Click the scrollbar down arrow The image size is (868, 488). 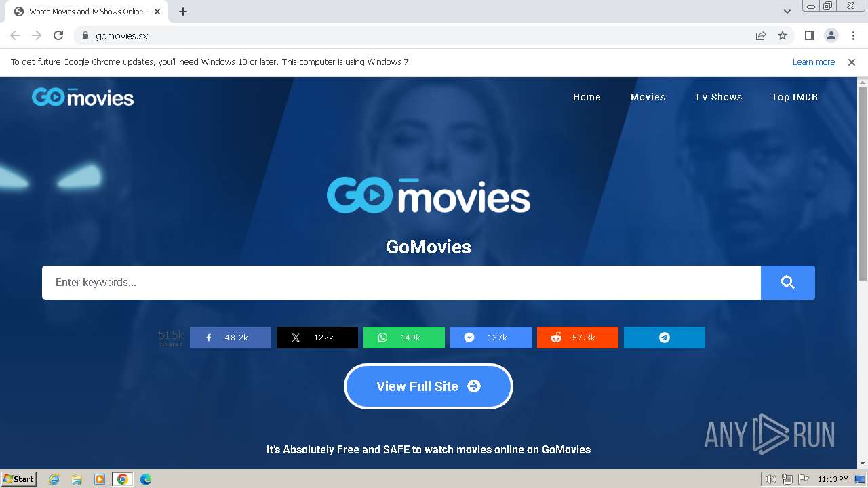[863, 464]
